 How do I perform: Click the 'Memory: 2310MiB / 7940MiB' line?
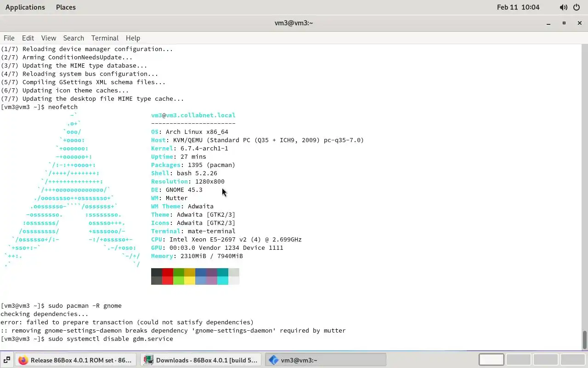197,256
